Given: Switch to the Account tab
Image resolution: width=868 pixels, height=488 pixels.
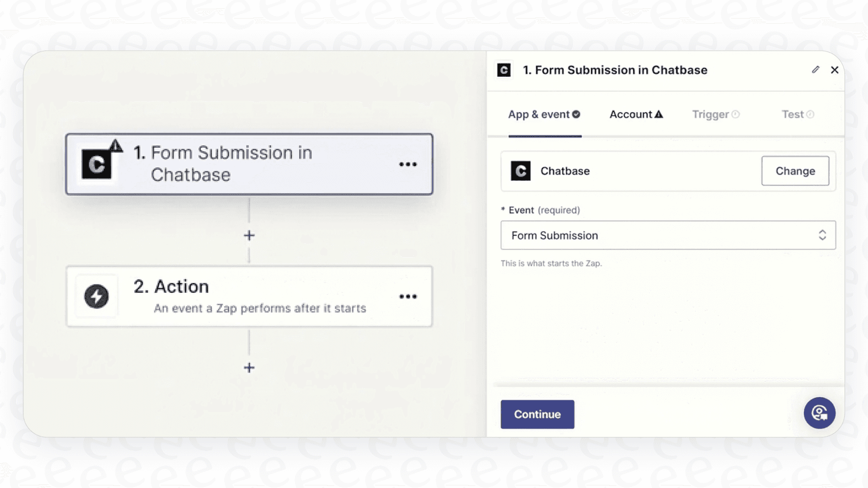Looking at the screenshot, I should point(632,114).
